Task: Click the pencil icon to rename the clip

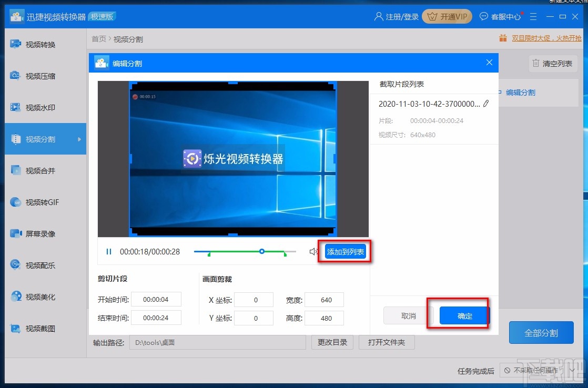Action: click(x=486, y=104)
